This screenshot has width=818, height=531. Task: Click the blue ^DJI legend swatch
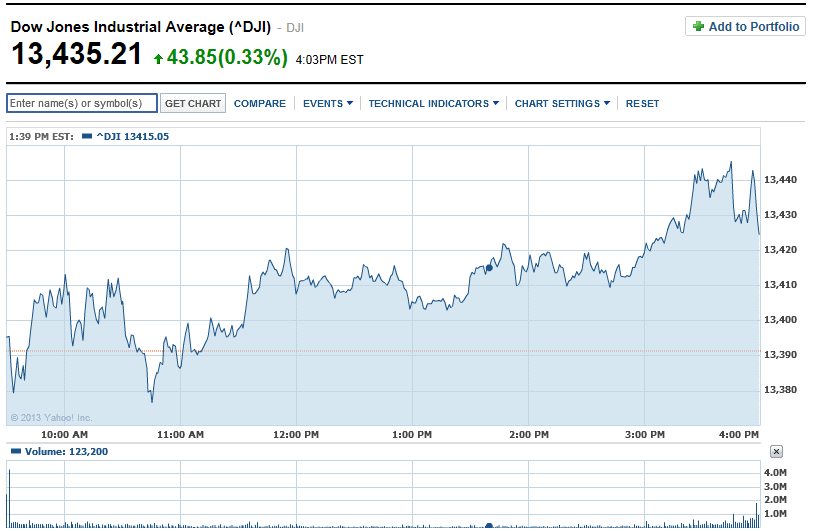click(87, 136)
